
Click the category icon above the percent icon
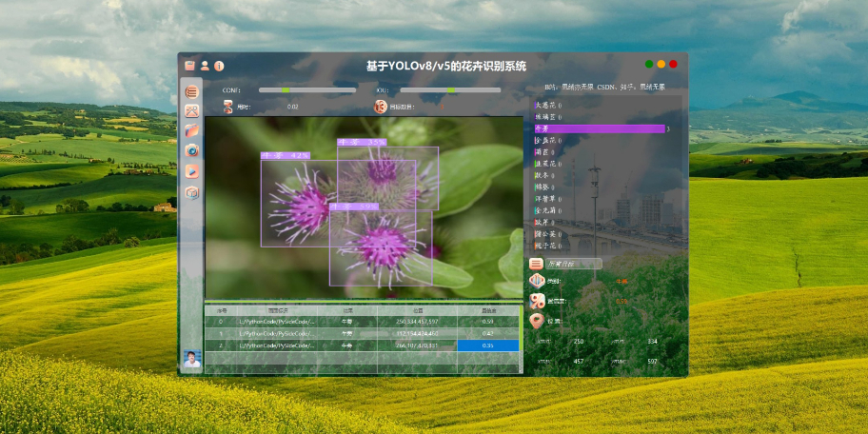pyautogui.click(x=537, y=281)
